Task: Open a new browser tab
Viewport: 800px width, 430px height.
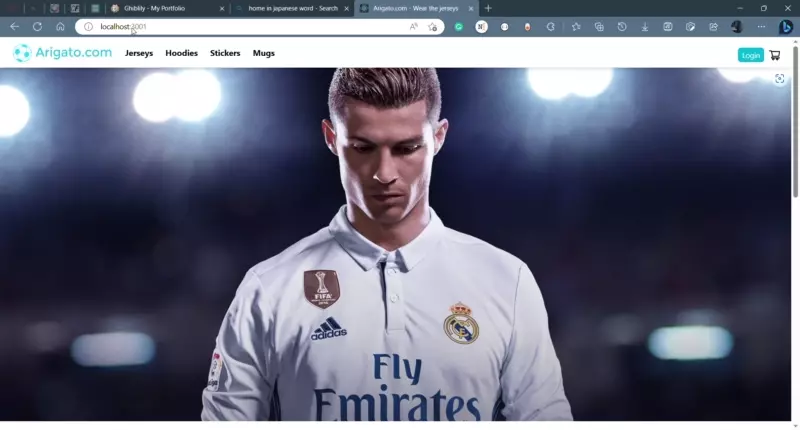Action: point(488,8)
